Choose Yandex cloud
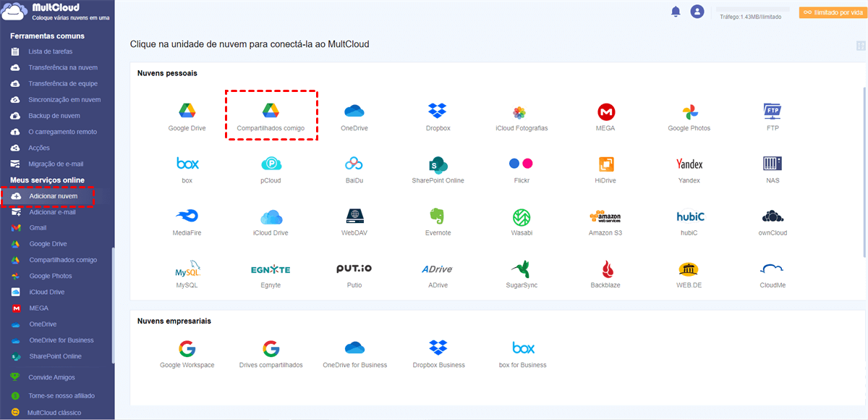 689,169
